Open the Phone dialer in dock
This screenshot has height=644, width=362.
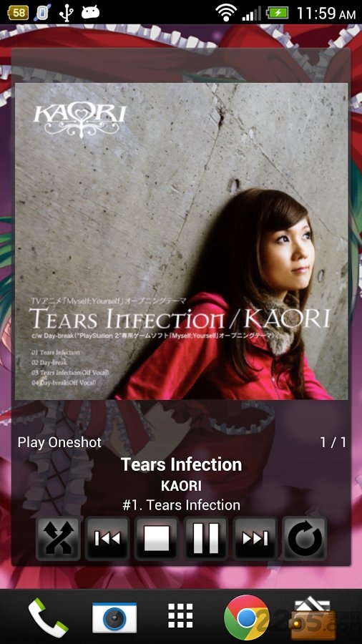click(48, 618)
